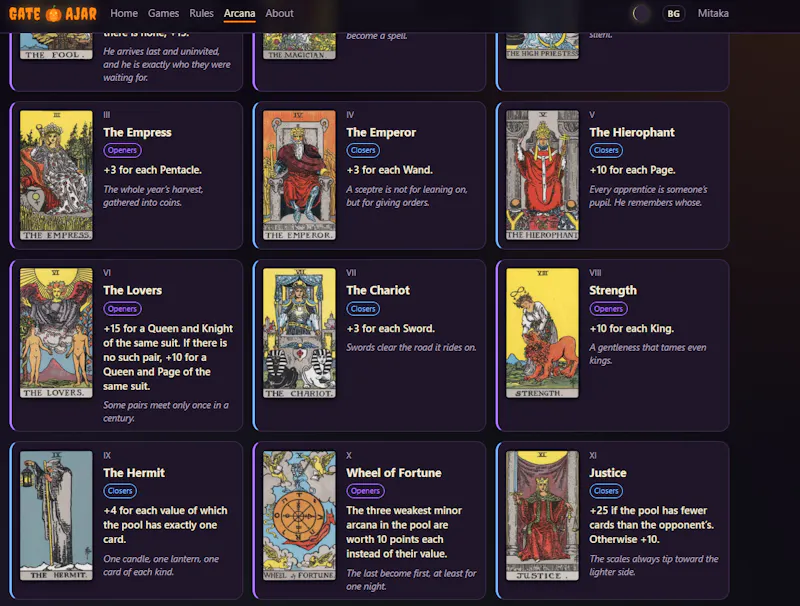Click the text '+10 for each Page.'
The height and width of the screenshot is (606, 800).
[633, 170]
